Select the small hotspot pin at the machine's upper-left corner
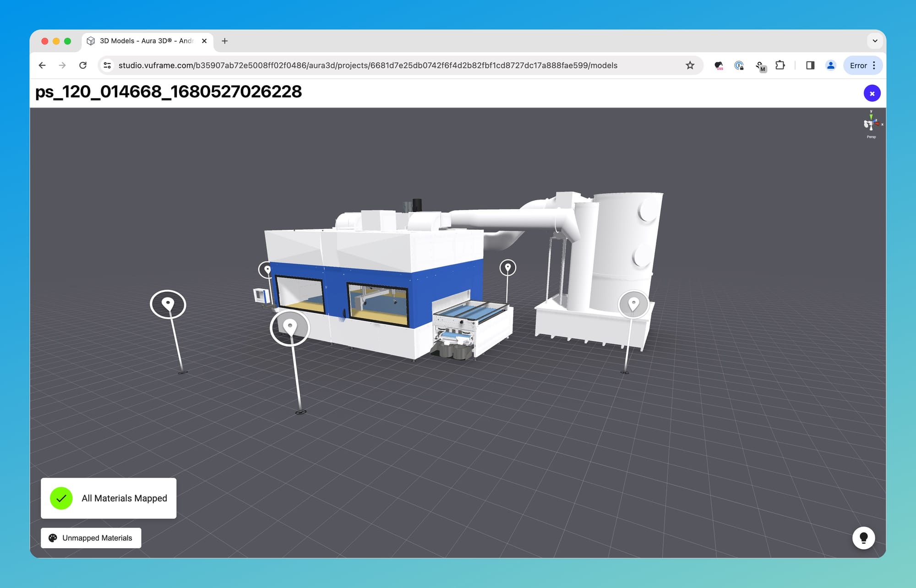 267,269
